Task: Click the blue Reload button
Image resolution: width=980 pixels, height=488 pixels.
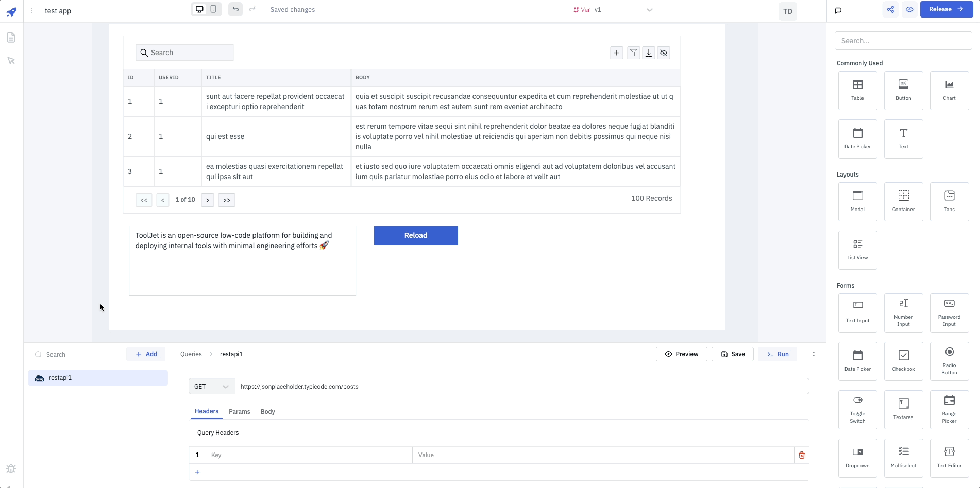Action: 415,235
